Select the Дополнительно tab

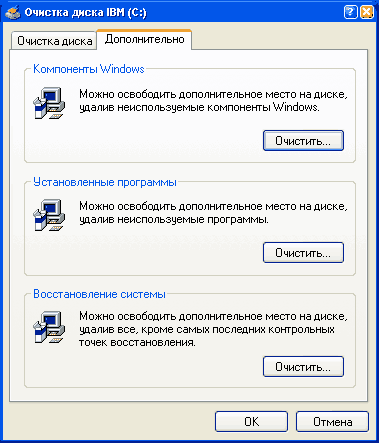tap(144, 39)
